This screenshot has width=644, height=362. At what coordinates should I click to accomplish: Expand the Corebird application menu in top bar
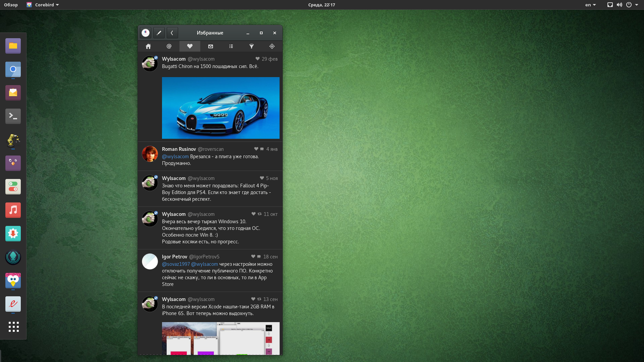point(43,5)
